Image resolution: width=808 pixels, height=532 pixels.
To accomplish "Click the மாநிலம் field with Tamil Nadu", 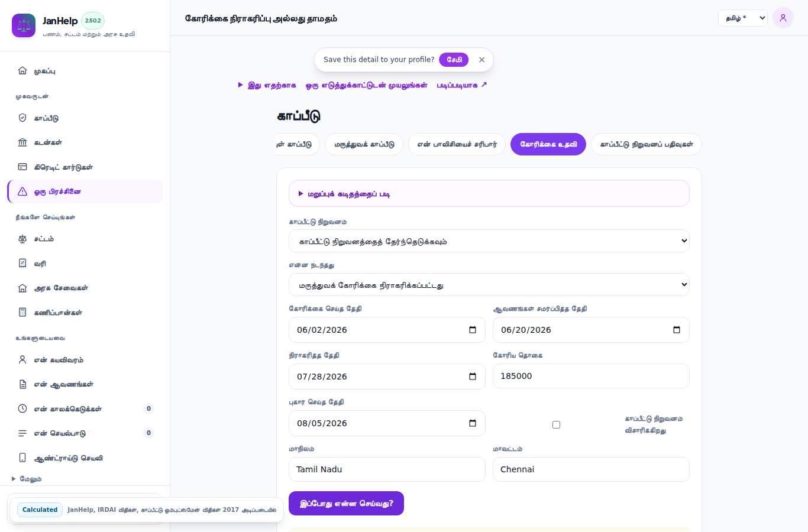I will point(387,469).
